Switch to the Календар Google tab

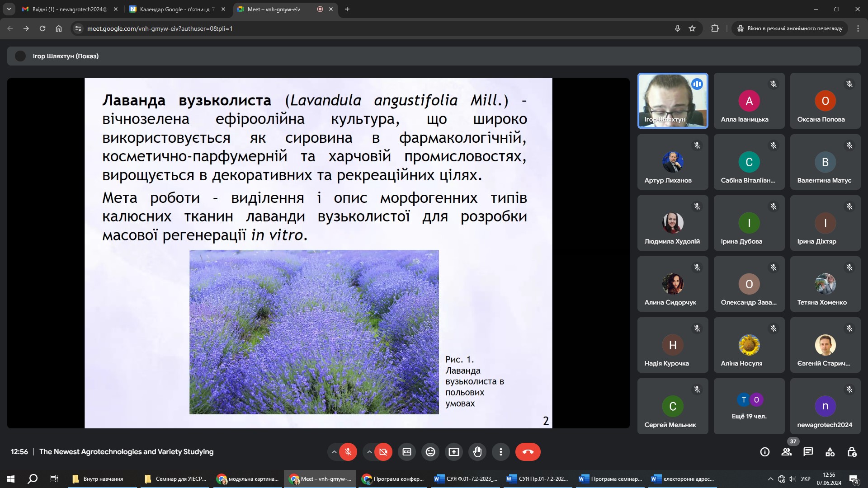coord(176,9)
